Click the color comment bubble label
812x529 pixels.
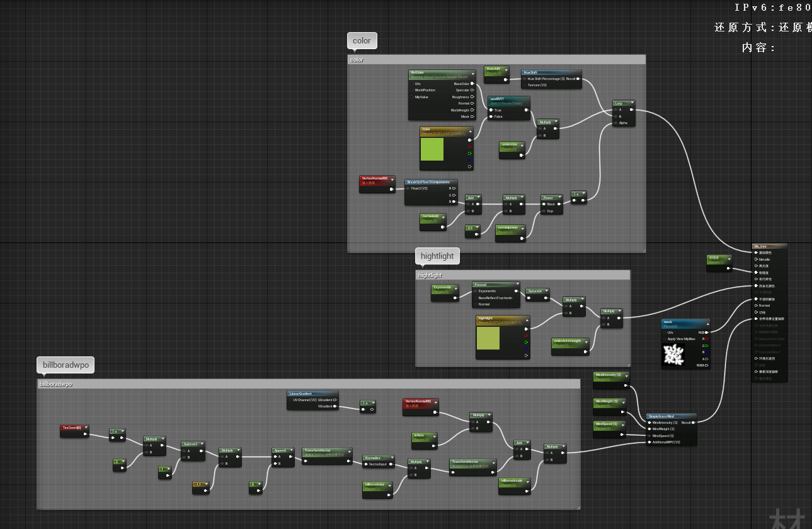(362, 41)
